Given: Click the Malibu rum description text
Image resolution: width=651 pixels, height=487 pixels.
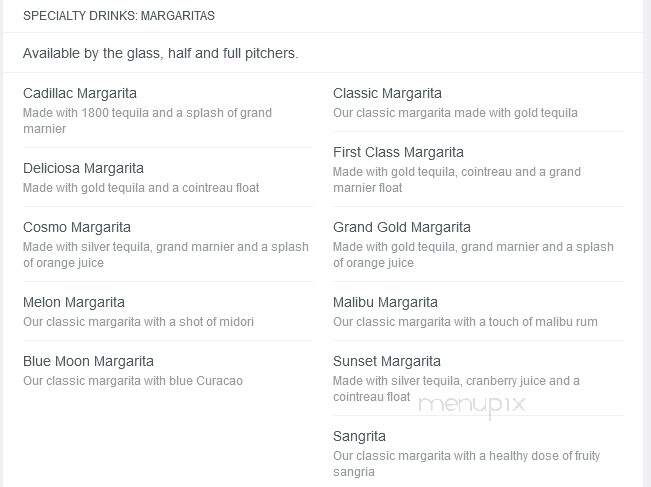Looking at the screenshot, I should (465, 322).
